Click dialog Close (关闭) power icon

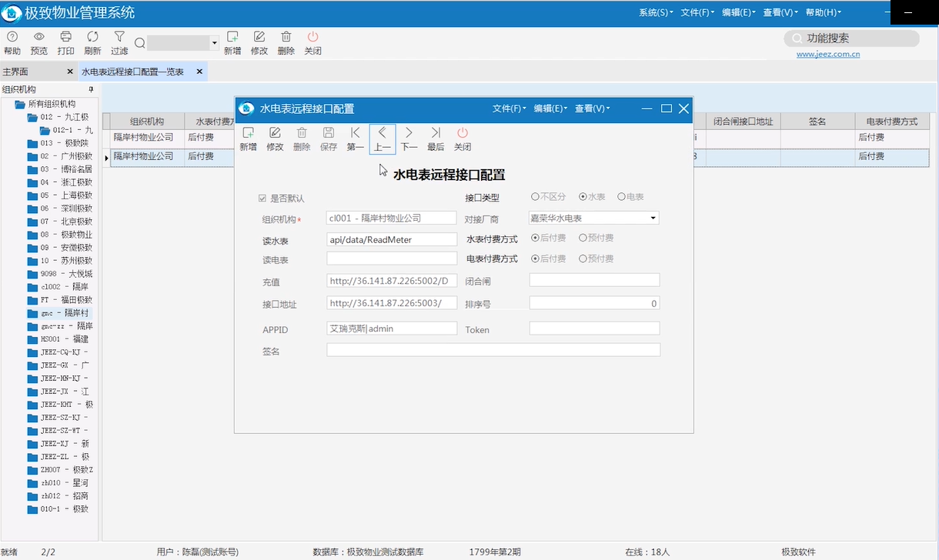pyautogui.click(x=463, y=133)
